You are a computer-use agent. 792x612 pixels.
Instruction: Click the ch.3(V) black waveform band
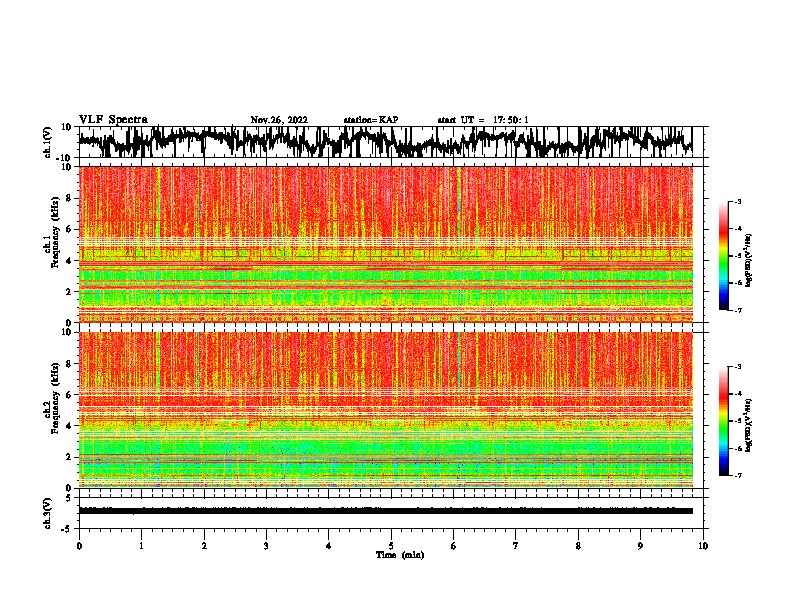[386, 511]
